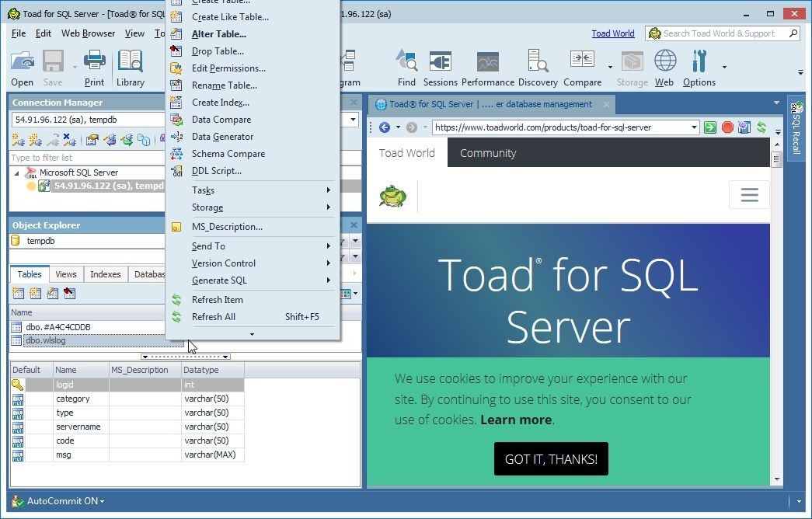Click the Find icon in the toolbar

click(406, 61)
